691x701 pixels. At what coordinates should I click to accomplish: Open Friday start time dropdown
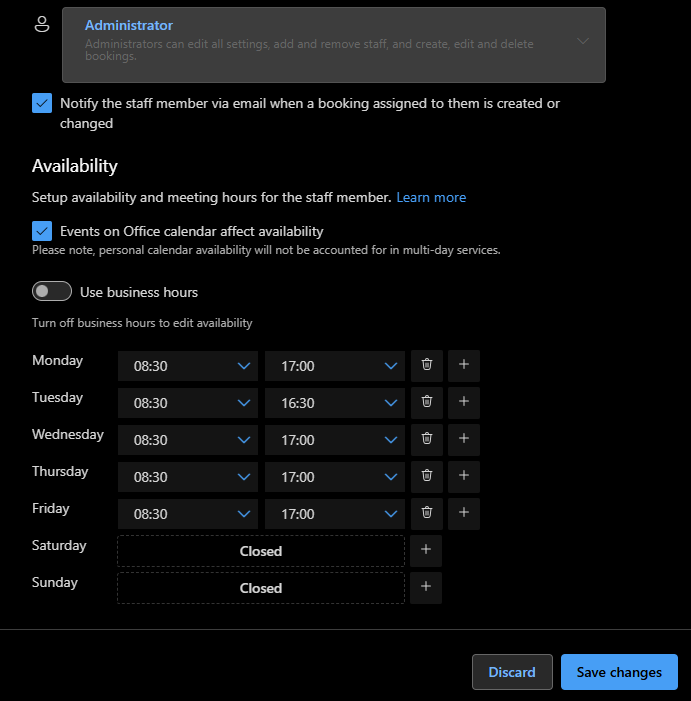(x=188, y=515)
